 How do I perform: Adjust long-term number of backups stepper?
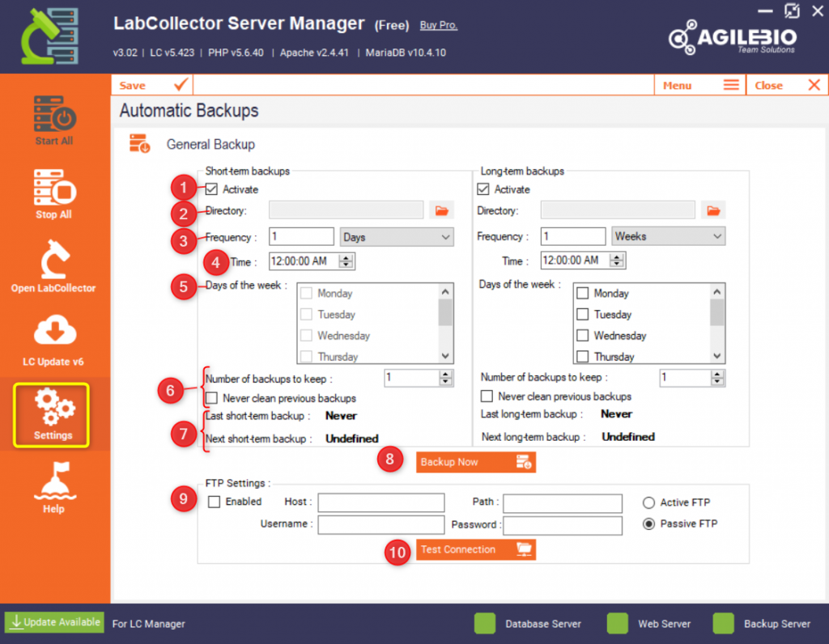click(x=717, y=377)
